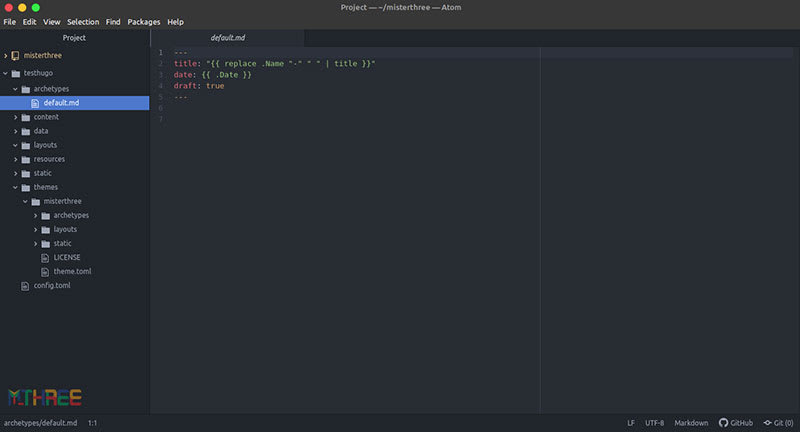Expand archetypes folder inside misterthree theme
The height and width of the screenshot is (432, 800).
pos(35,216)
